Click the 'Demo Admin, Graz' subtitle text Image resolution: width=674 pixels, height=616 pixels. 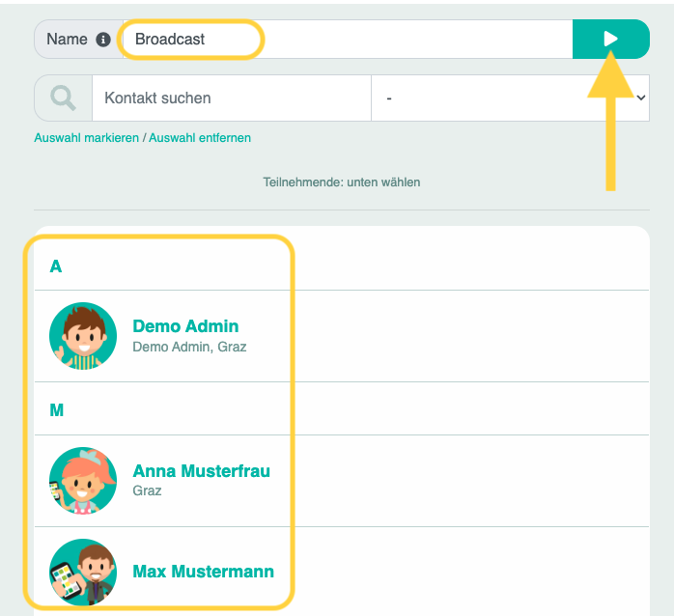click(x=189, y=347)
